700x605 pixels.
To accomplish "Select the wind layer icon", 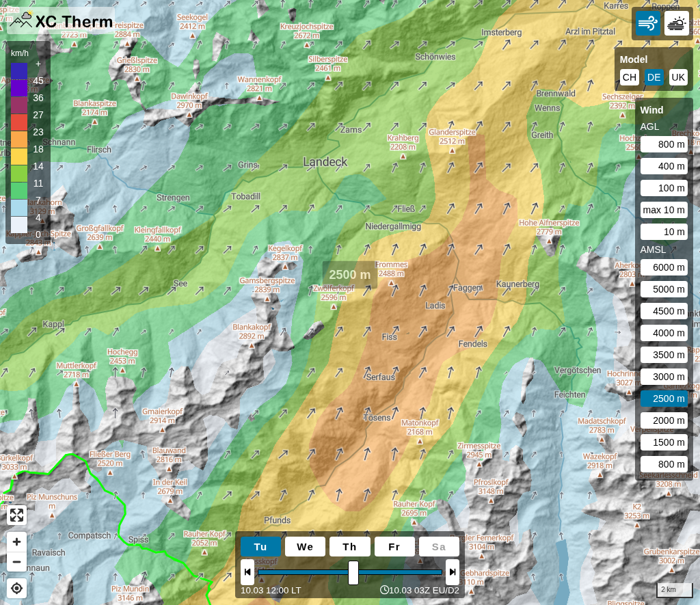I will tap(647, 23).
